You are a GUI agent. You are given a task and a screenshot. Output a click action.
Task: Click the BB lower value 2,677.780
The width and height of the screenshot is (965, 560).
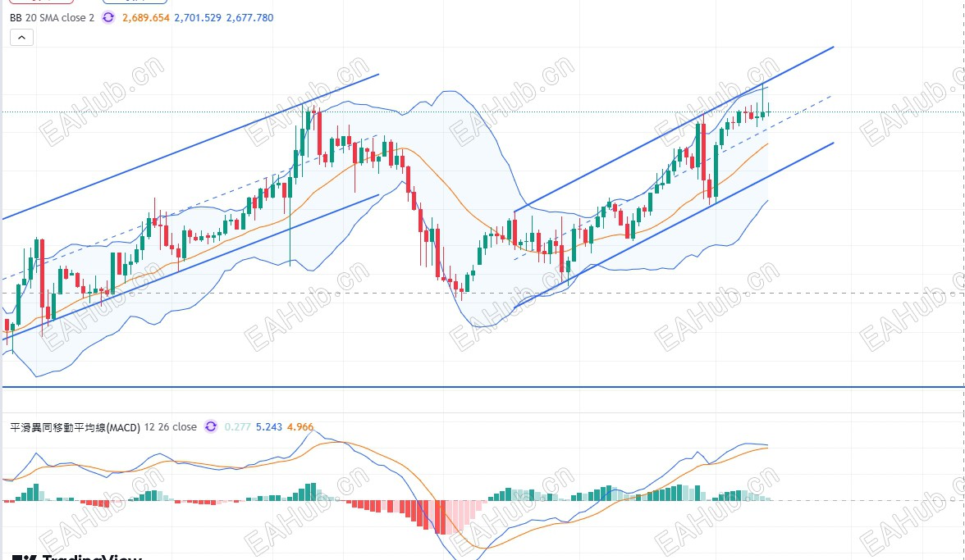tap(249, 17)
